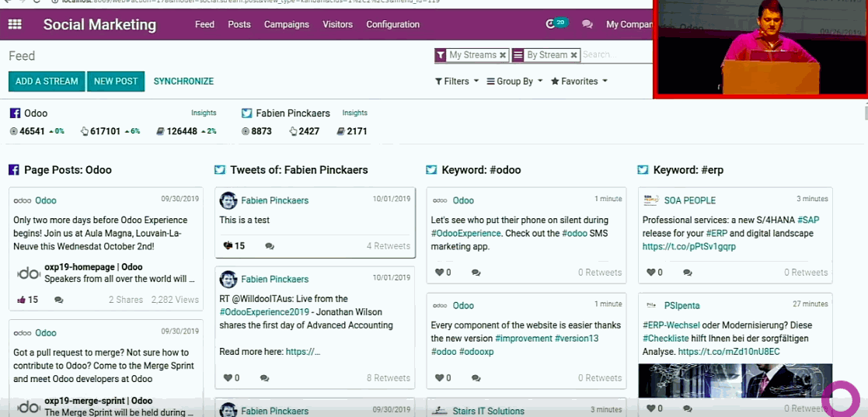The image size is (868, 417).
Task: Like the 'Every component of the website' tweet
Action: coord(440,377)
